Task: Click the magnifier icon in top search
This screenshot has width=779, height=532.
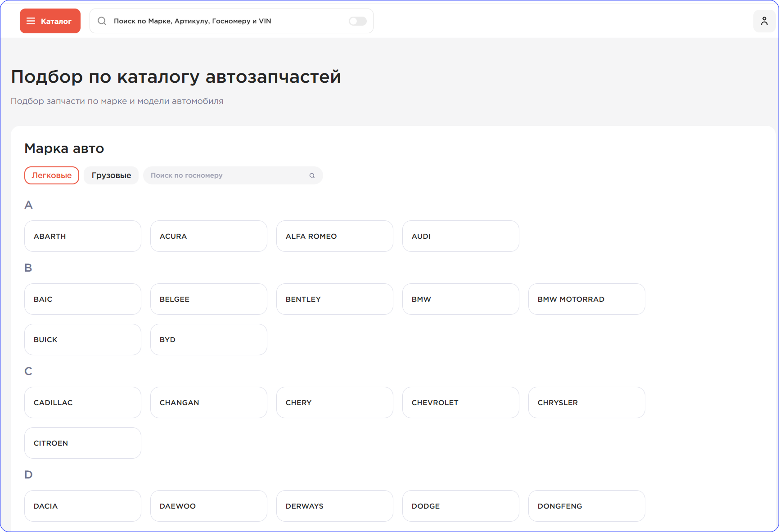Action: pos(102,21)
